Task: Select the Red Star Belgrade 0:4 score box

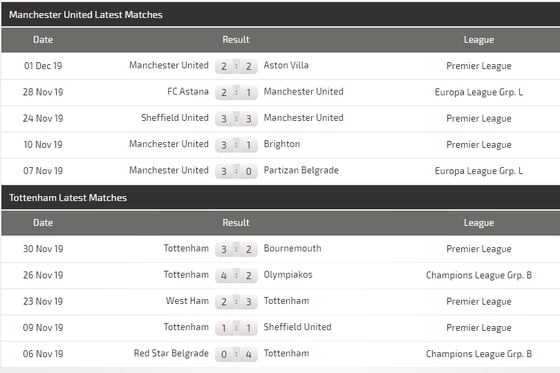Action: click(236, 354)
